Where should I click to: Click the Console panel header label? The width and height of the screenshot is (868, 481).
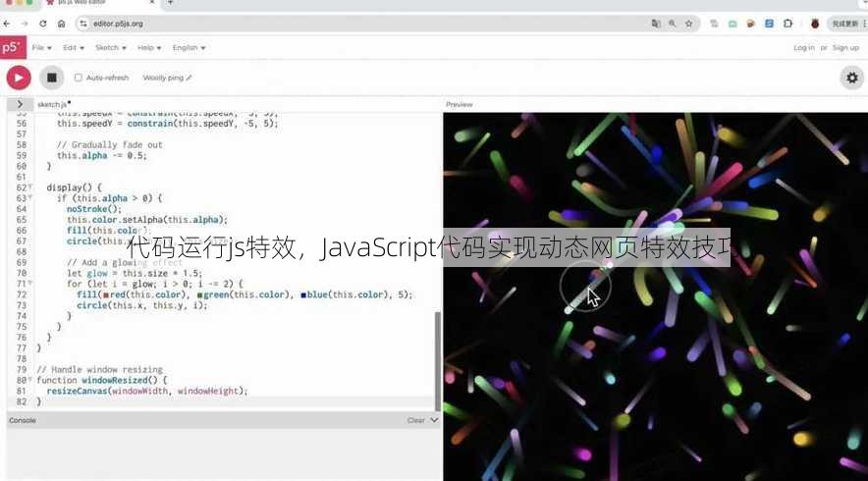23,421
